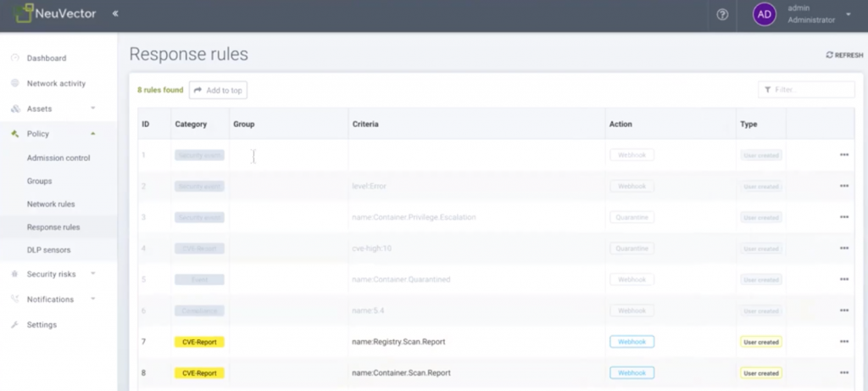The width and height of the screenshot is (868, 391).
Task: Open the three-dot menu for rule 7
Action: point(843,342)
